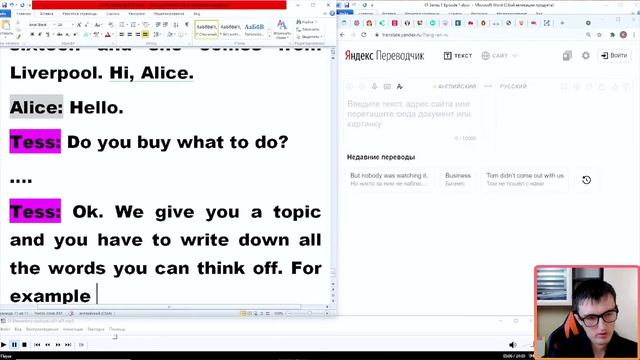Toggle Bold formatting in Word
The width and height of the screenshot is (640, 360).
click(x=32, y=35)
